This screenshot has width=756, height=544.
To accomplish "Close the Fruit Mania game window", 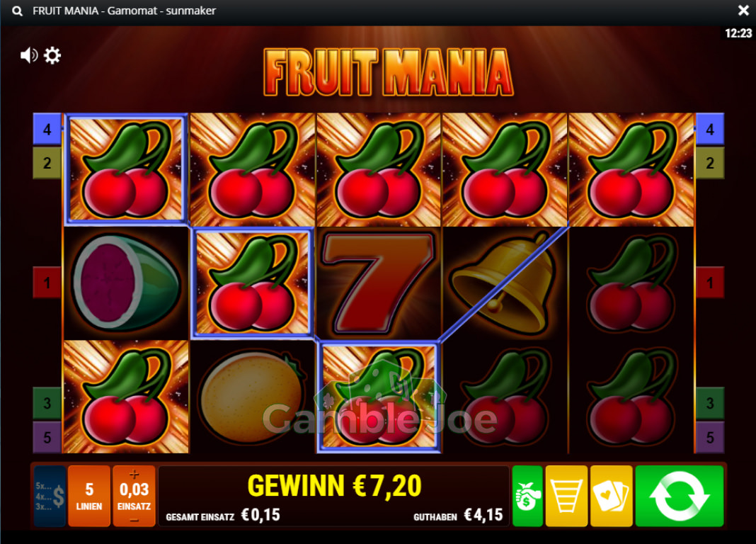I will point(743,10).
